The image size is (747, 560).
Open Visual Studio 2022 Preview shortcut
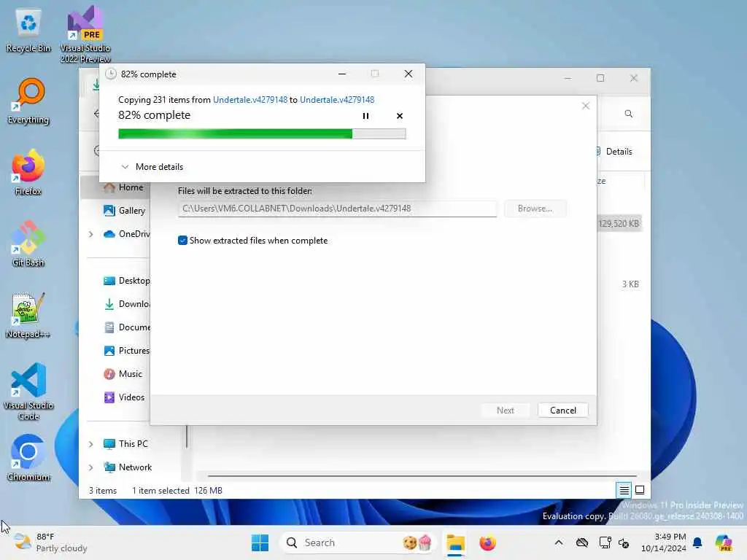(x=85, y=35)
